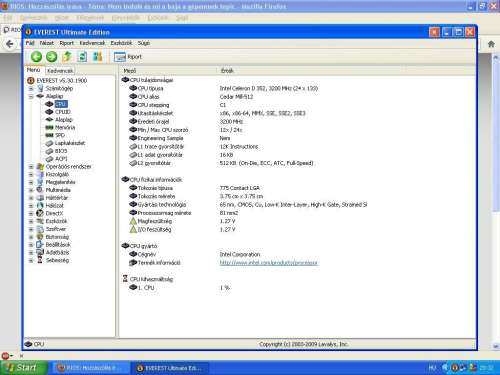
Task: Click the globe icon beside Hálózat
Action: point(40,206)
